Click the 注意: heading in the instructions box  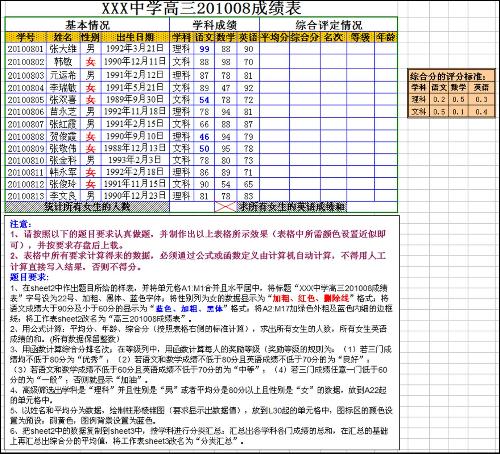21,224
